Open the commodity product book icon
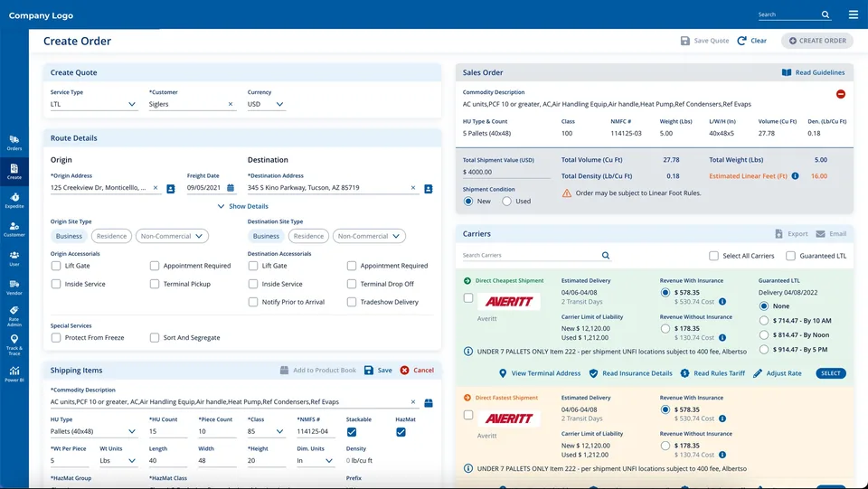 429,403
